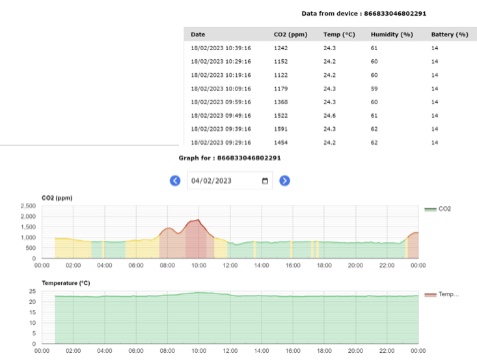The image size is (477, 360).
Task: Click the 04/02/2023 date field
Action: coord(230,181)
